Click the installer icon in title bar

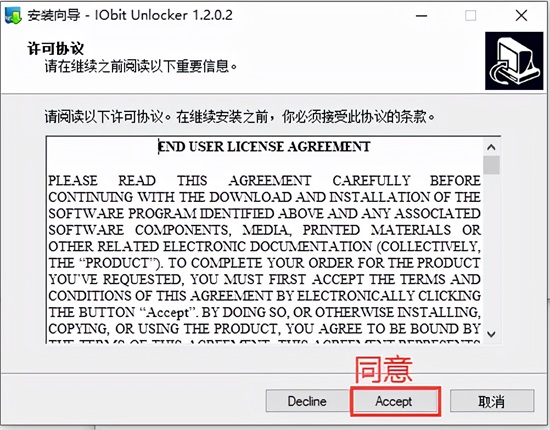(13, 15)
